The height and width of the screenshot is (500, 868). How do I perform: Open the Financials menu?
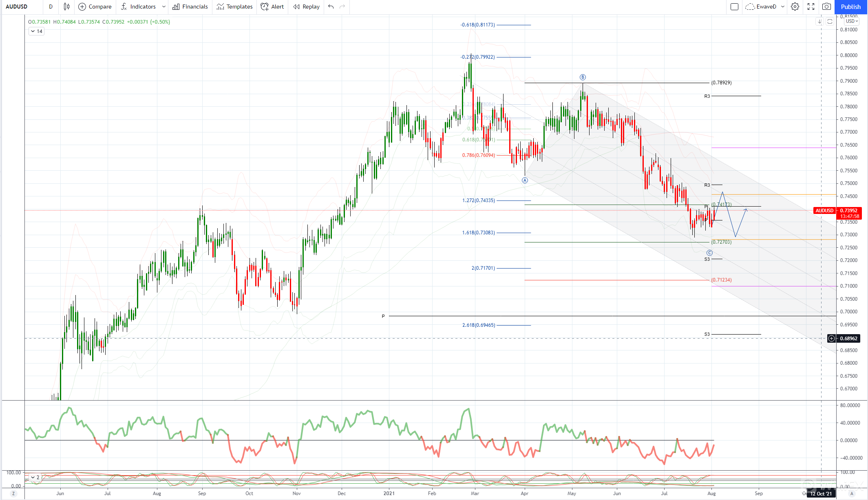coord(190,7)
